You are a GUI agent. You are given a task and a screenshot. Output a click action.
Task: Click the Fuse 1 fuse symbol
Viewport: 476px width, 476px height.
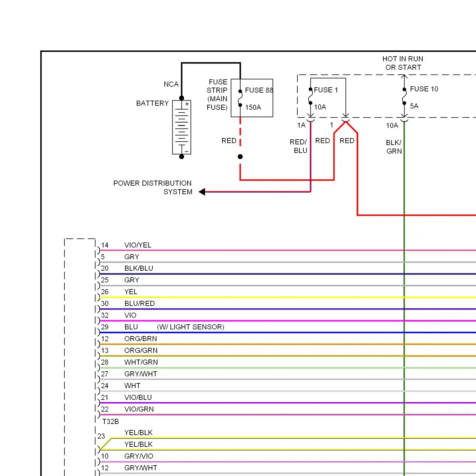(x=311, y=96)
